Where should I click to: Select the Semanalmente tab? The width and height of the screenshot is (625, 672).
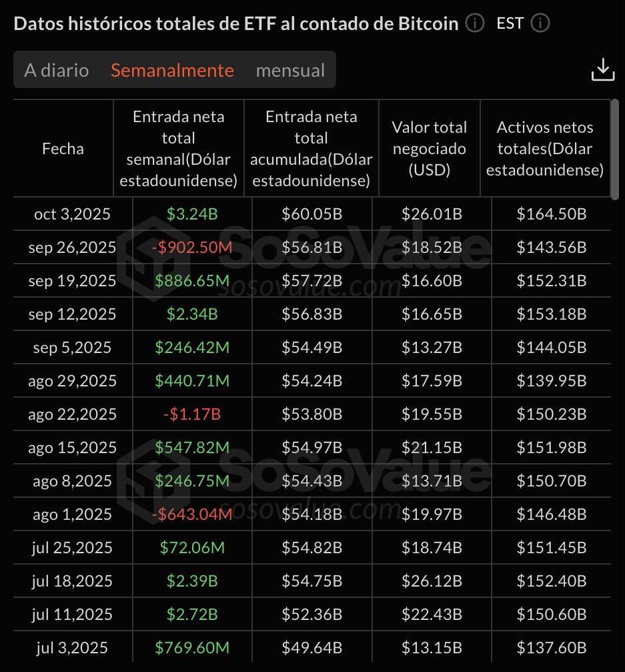click(172, 70)
